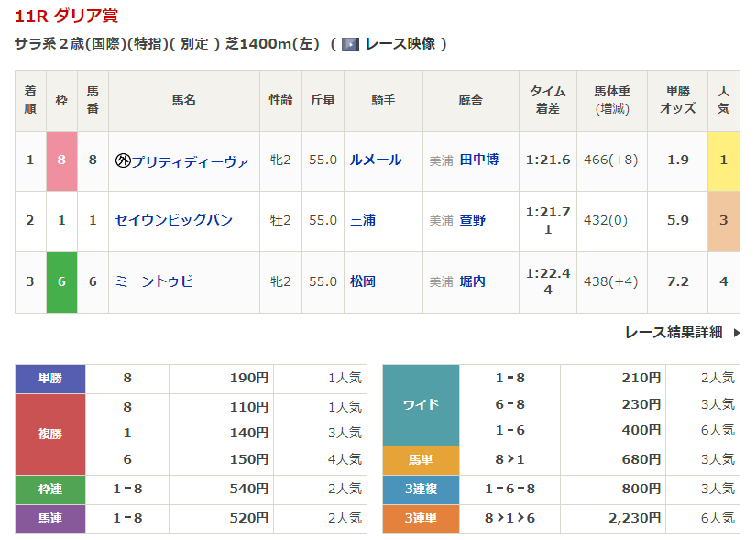The width and height of the screenshot is (756, 540).
Task: Select the 単勝 payout label
Action: [50, 378]
